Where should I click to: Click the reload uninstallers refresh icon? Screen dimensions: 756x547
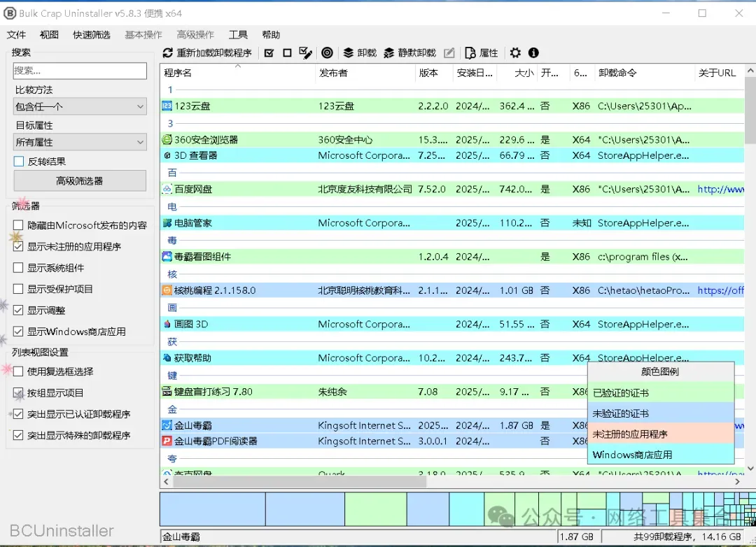pos(168,53)
